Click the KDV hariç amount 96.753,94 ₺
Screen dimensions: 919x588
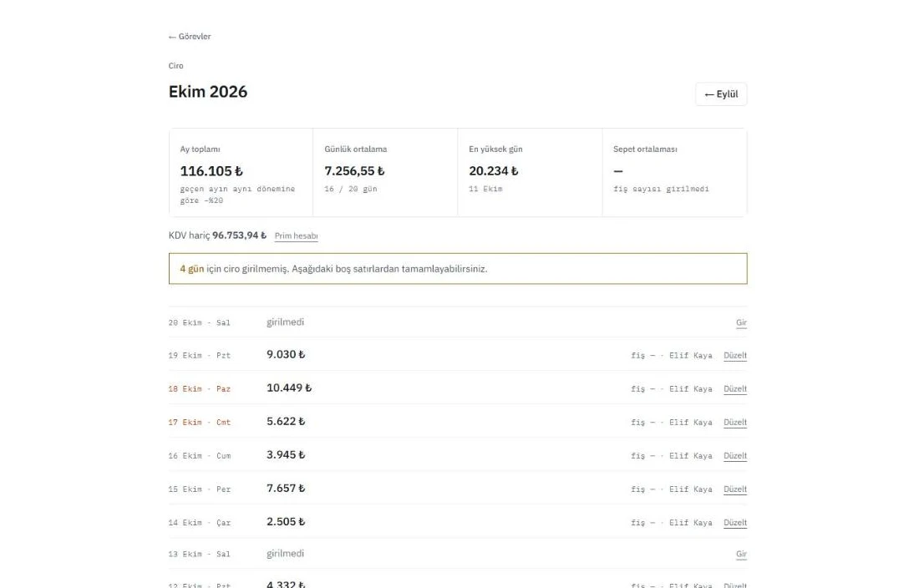coord(239,236)
